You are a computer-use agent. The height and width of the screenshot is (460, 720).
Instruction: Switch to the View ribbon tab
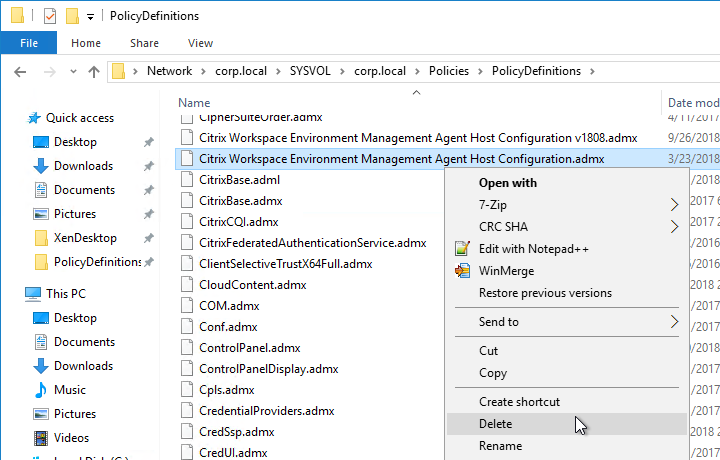[x=200, y=43]
